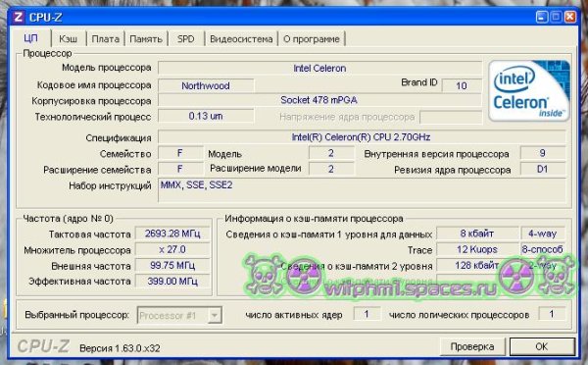Click the Расширение модели value 2

point(331,169)
